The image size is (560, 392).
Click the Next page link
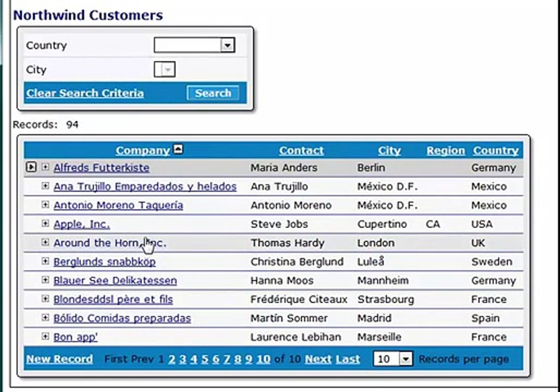[x=318, y=359]
